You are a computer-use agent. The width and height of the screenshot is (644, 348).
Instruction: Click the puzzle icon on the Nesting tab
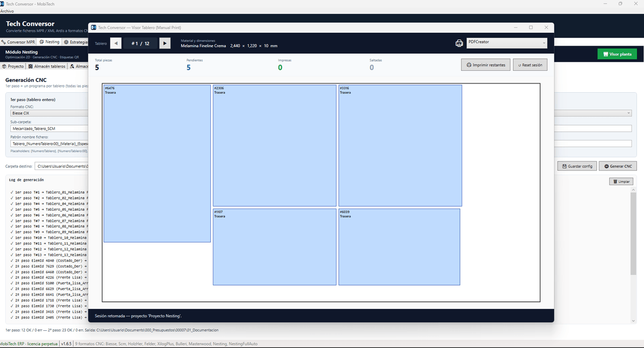click(x=42, y=42)
